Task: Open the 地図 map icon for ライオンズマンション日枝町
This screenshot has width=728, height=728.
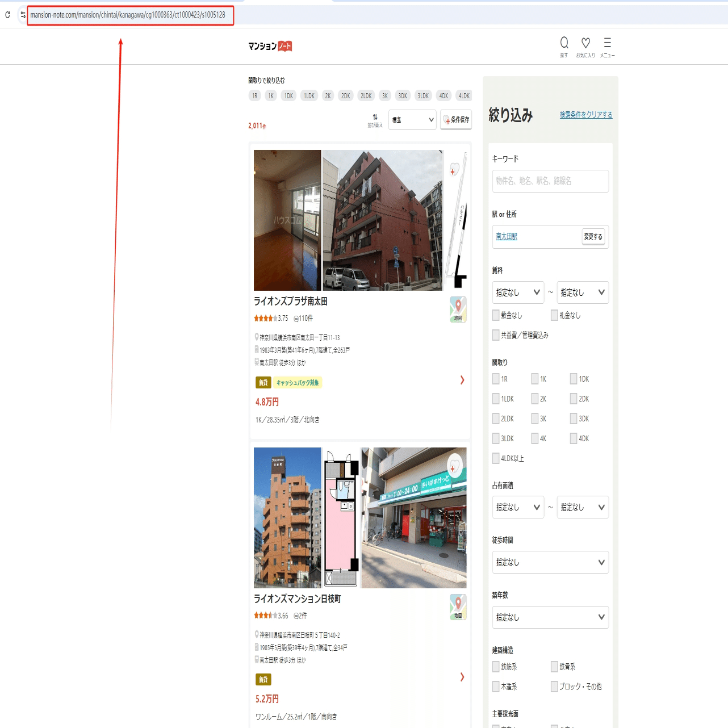Action: pos(458,607)
